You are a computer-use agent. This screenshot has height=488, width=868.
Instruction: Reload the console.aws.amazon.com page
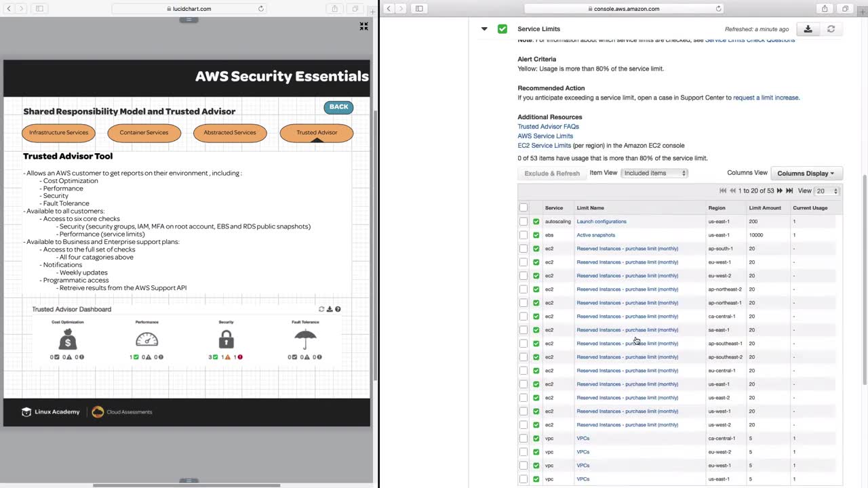pos(719,9)
